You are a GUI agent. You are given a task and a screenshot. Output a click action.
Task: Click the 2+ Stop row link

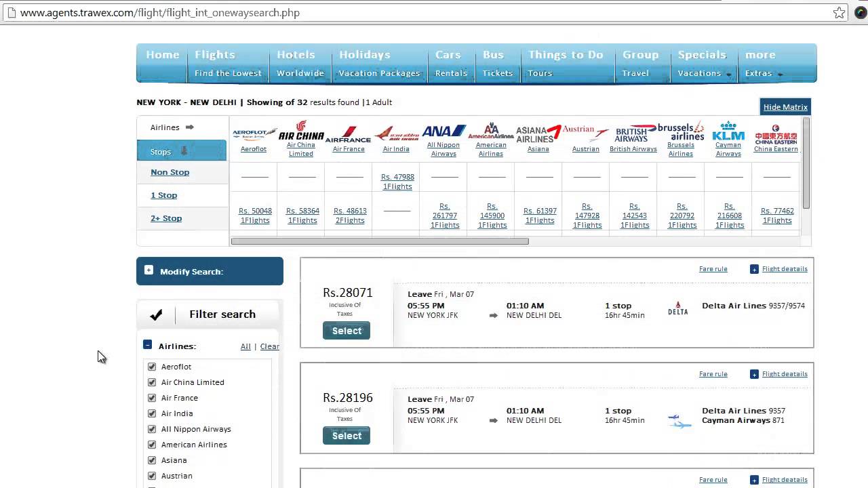click(166, 218)
